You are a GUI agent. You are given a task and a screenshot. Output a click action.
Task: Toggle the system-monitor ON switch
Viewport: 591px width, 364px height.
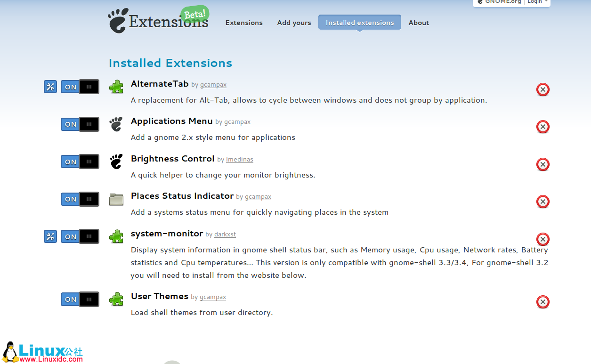click(x=80, y=236)
